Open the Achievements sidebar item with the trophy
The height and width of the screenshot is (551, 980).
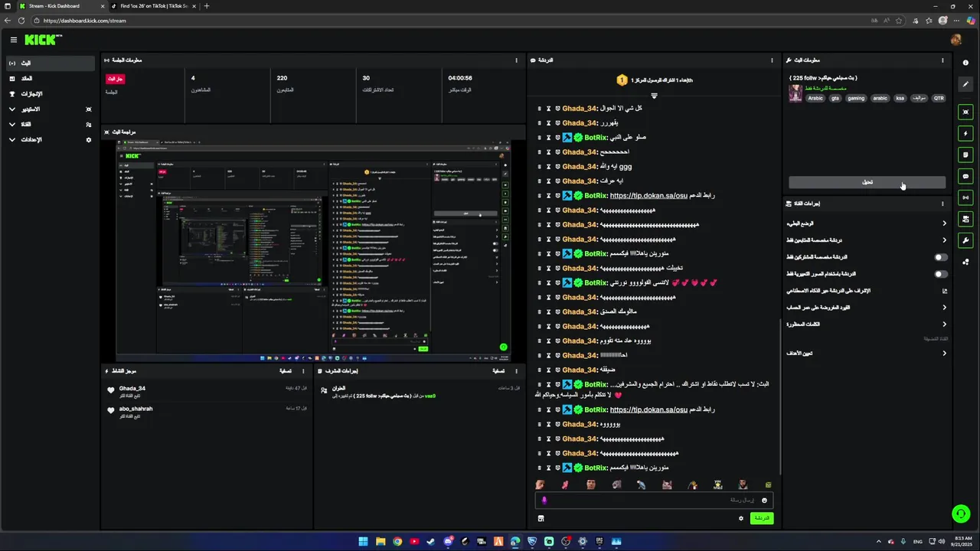50,94
